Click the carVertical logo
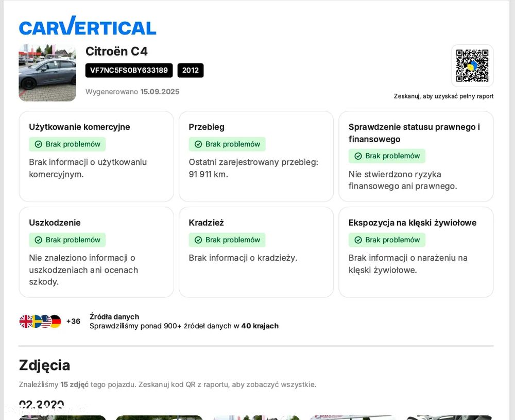 [x=88, y=26]
